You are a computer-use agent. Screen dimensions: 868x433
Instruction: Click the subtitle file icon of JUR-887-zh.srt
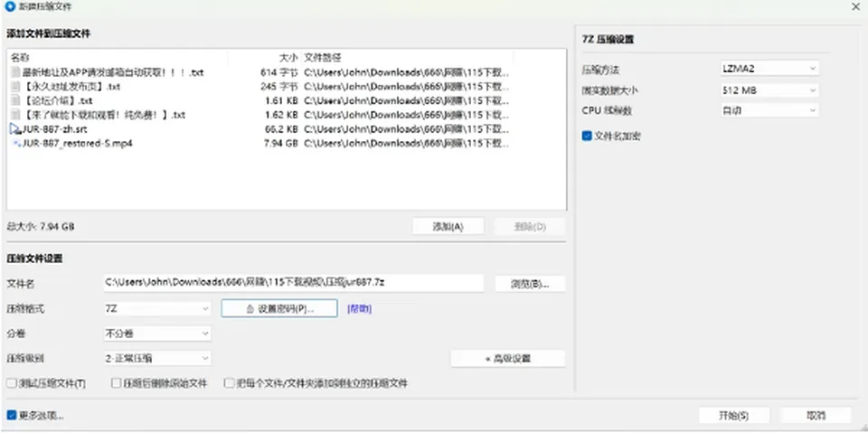coord(15,129)
